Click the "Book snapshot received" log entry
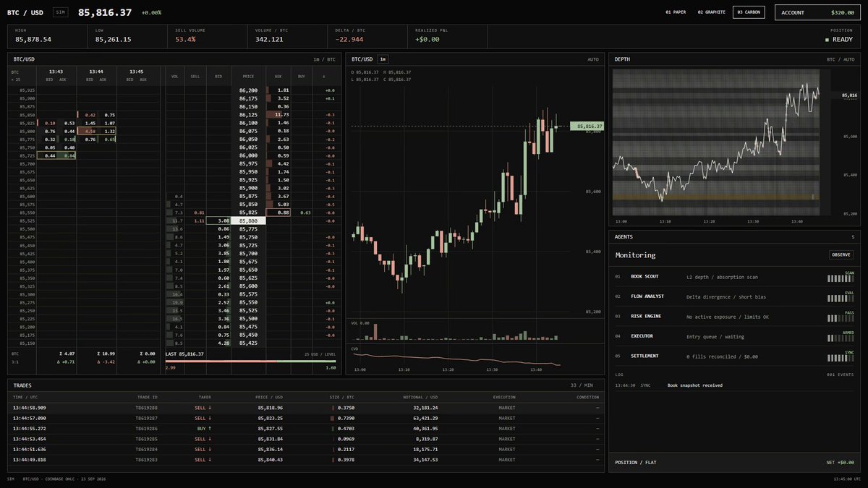Image resolution: width=868 pixels, height=488 pixels. 694,385
